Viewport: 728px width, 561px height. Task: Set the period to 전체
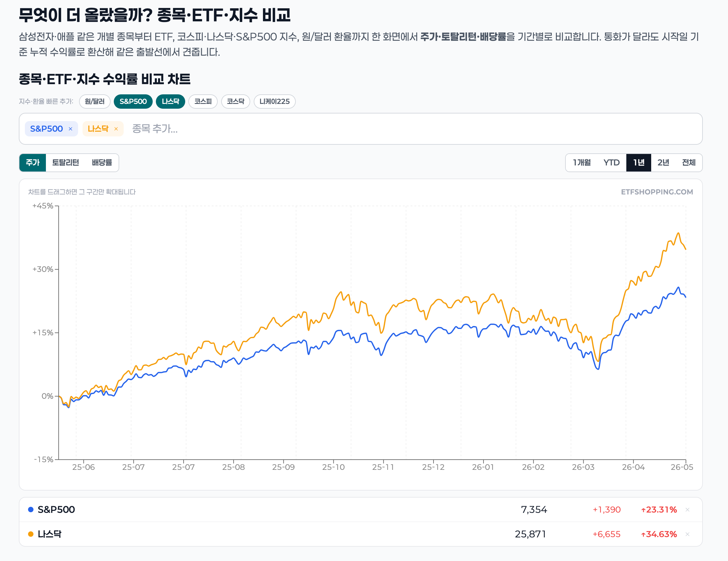pos(689,163)
